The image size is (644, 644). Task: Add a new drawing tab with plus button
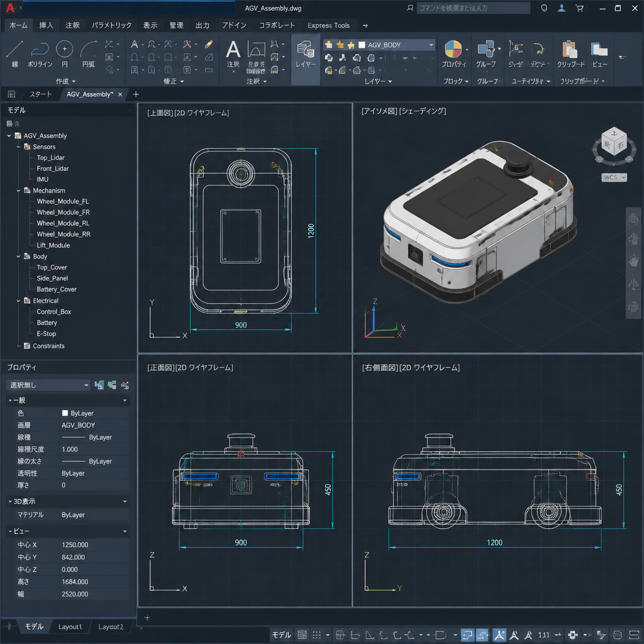(136, 94)
